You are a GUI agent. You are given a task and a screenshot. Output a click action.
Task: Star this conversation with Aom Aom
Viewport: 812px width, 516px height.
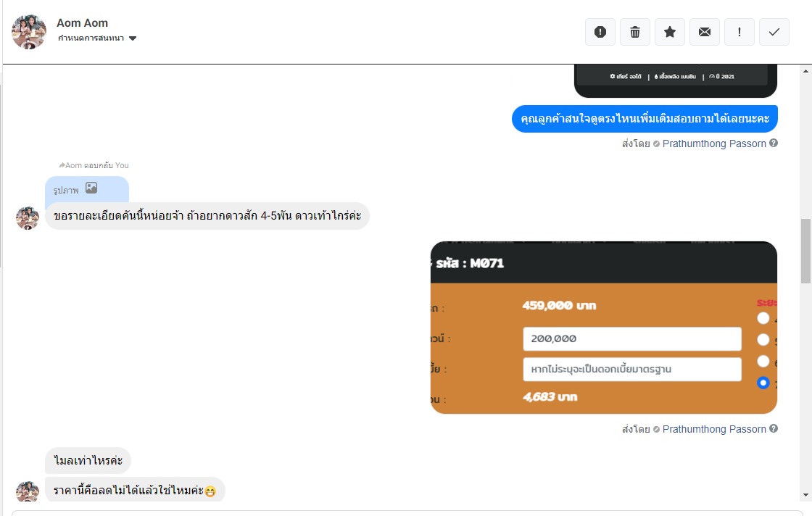[670, 32]
